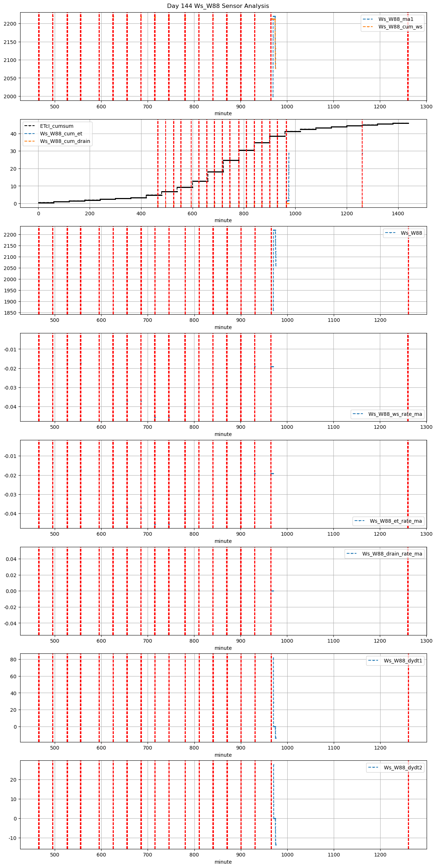436x868 pixels.
Task: Click the blue spike line in the dydt2 plot
Action: pos(274,792)
